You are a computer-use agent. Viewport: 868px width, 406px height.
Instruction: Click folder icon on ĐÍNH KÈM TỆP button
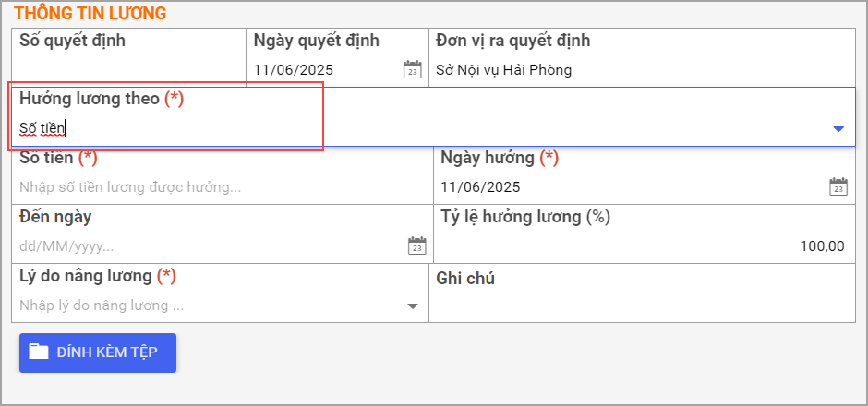click(x=39, y=352)
